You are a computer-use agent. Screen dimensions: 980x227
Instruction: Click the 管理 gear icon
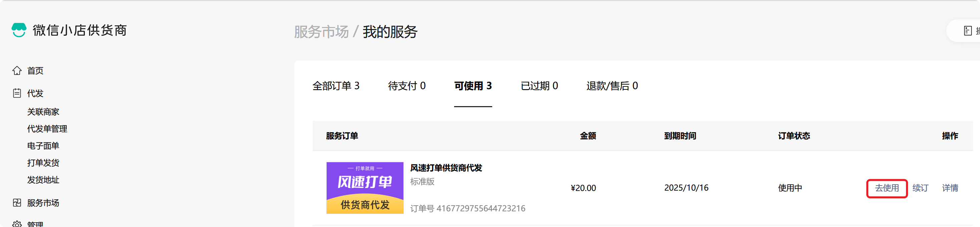tap(17, 224)
